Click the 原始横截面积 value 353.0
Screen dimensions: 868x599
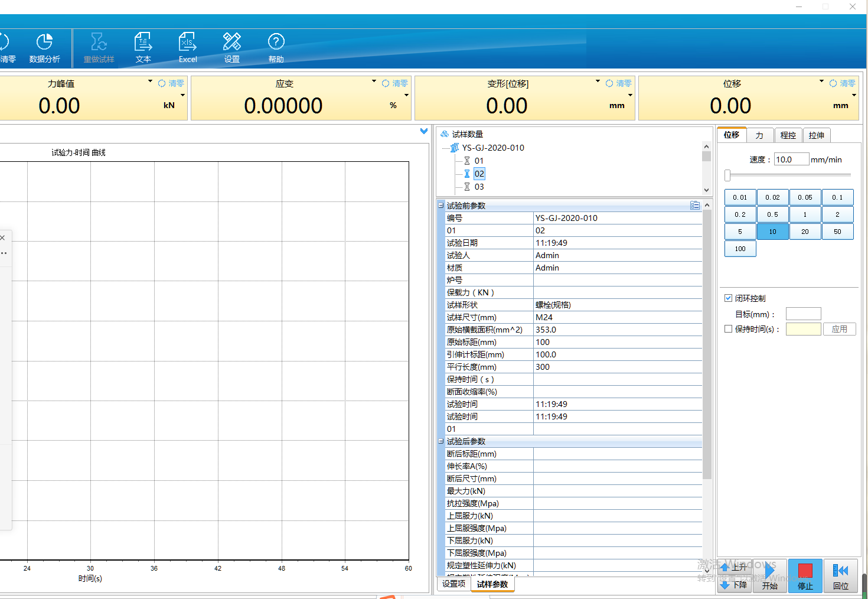tap(618, 330)
